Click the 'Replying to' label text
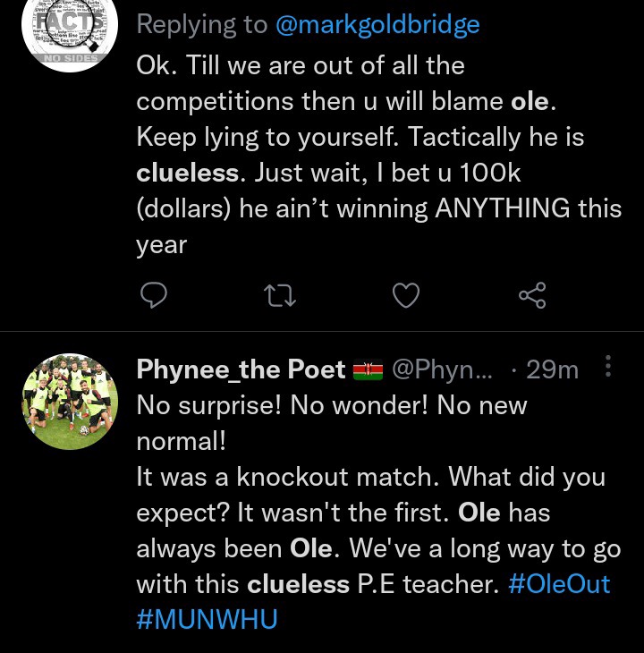 [202, 25]
